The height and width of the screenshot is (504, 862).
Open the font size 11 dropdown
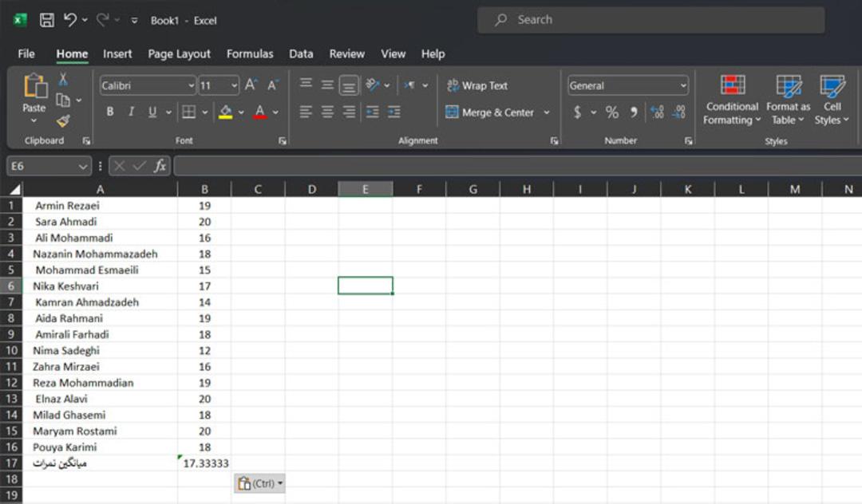click(x=234, y=85)
